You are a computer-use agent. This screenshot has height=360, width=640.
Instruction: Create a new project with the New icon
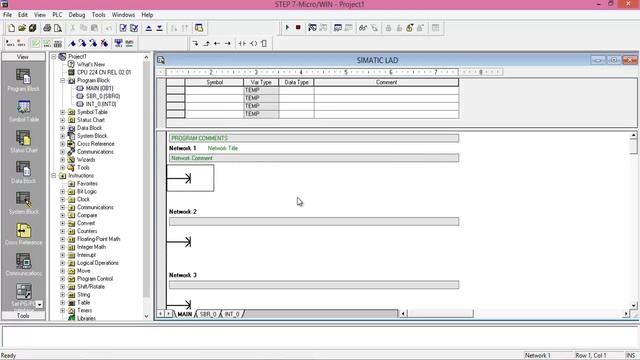pyautogui.click(x=11, y=28)
